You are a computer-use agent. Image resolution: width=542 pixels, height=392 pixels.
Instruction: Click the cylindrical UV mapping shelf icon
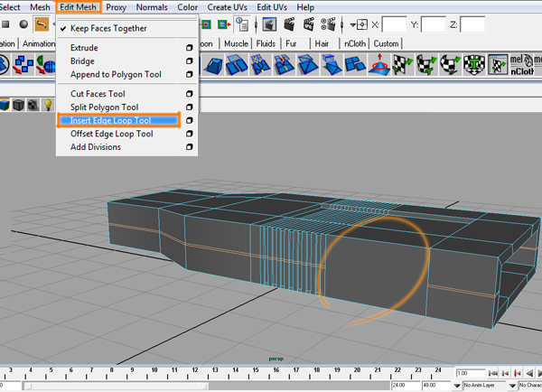426,65
